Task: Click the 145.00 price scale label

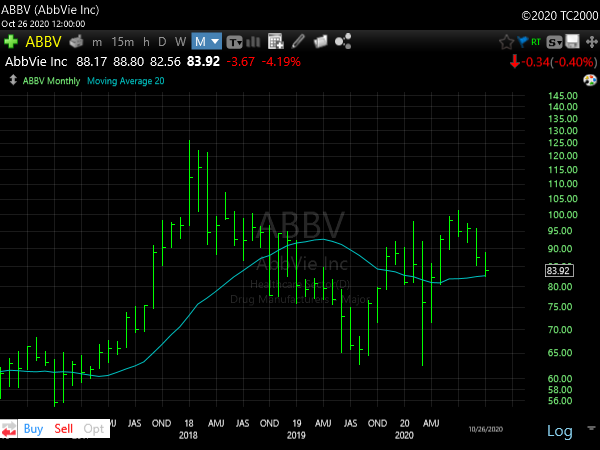Action: point(563,96)
